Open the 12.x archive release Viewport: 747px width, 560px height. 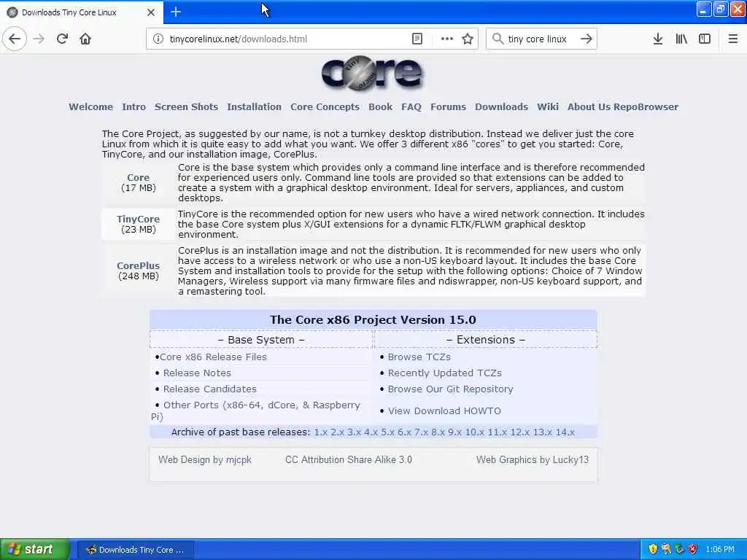tap(519, 432)
